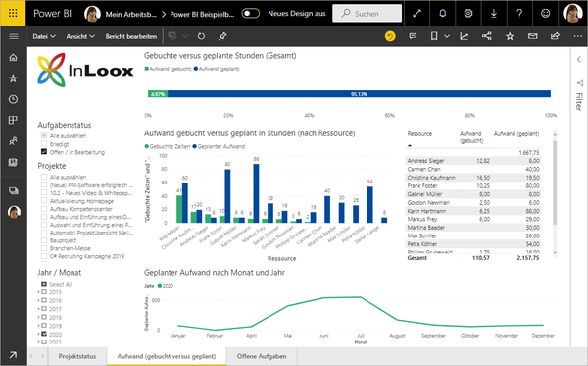Click the export share icon in the toolbar
The image size is (588, 366).
[555, 36]
